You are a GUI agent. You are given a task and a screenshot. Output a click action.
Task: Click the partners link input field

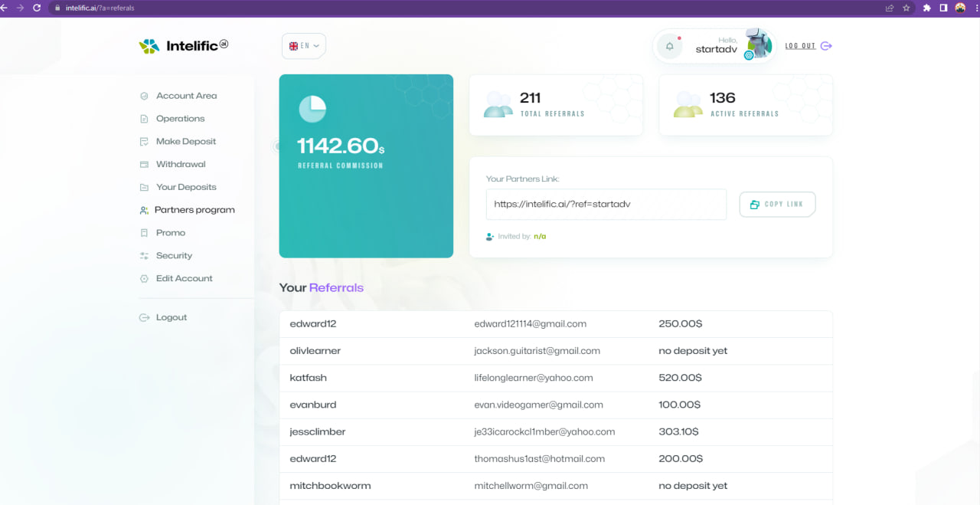pyautogui.click(x=606, y=205)
